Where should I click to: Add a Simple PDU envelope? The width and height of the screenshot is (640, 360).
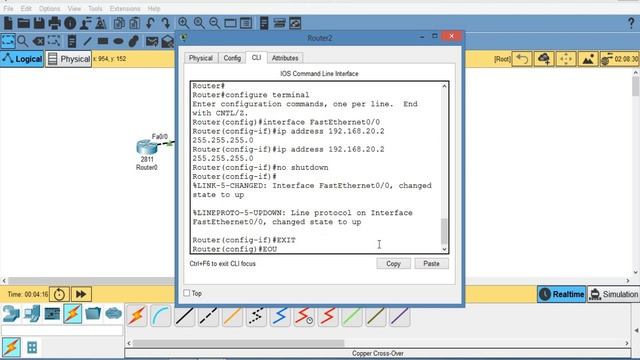click(x=152, y=41)
